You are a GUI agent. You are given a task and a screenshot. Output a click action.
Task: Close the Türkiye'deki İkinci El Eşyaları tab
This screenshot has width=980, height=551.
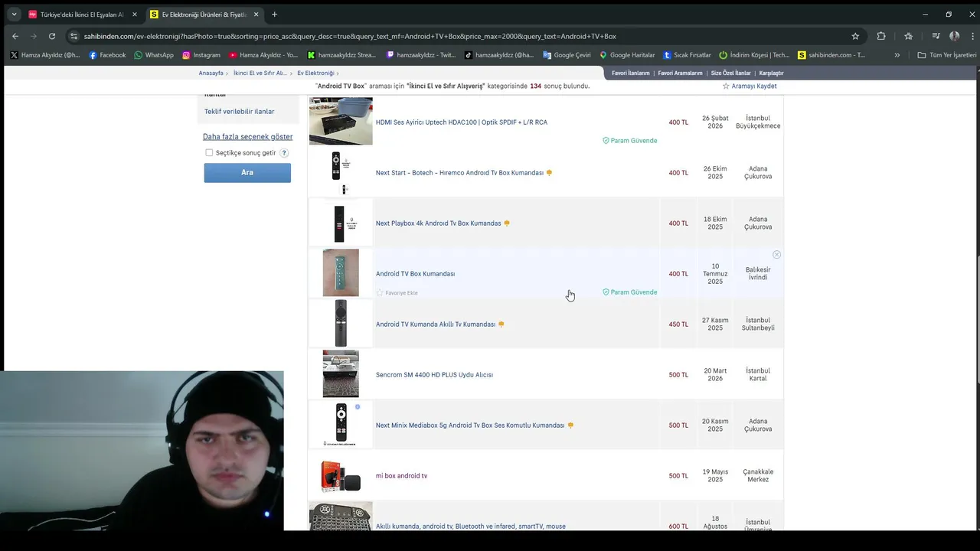tap(134, 15)
